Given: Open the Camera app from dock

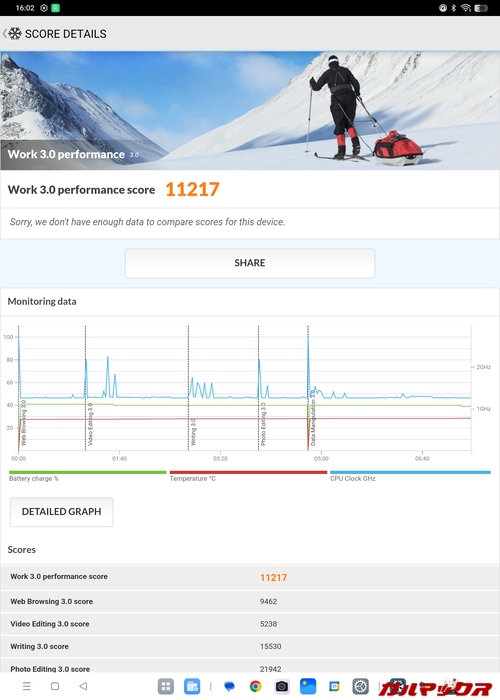Looking at the screenshot, I should [282, 687].
